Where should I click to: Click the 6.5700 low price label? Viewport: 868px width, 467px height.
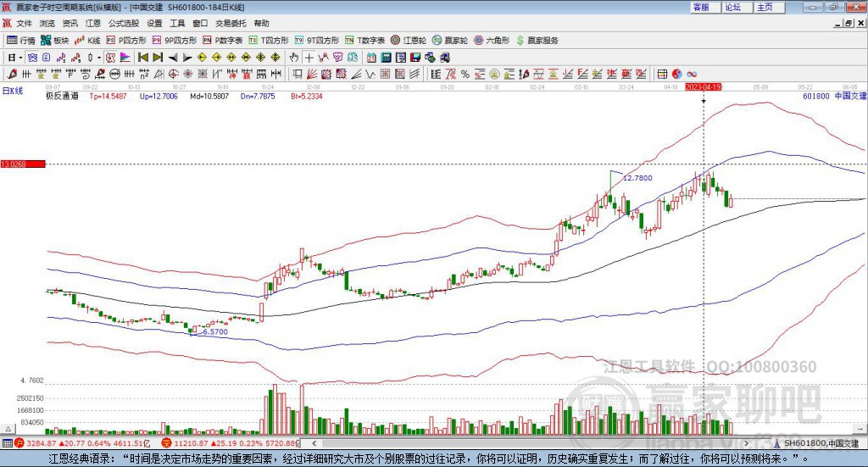coord(214,331)
